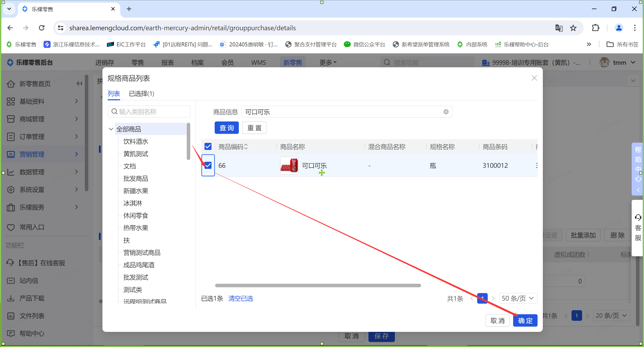Viewport: 644px width, 347px height.
Task: Open the 会员 top menu
Action: point(228,62)
